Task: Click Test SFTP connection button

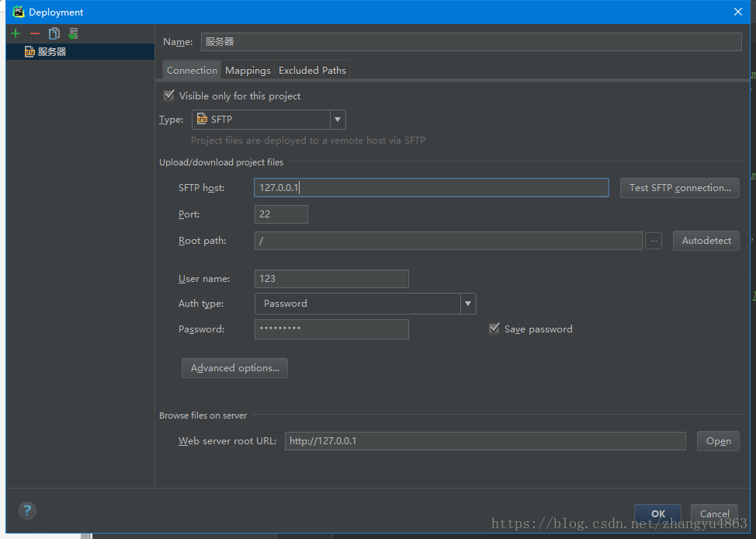Action: (679, 188)
